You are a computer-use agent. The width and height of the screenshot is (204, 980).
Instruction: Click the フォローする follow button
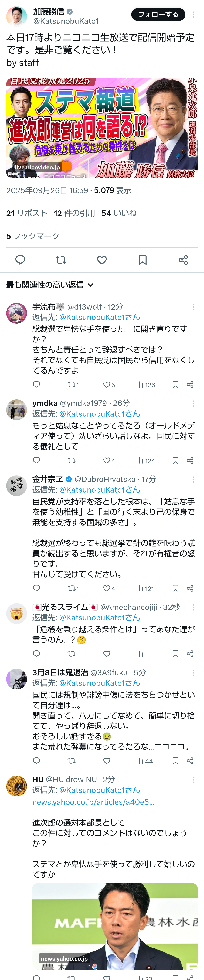(x=158, y=15)
